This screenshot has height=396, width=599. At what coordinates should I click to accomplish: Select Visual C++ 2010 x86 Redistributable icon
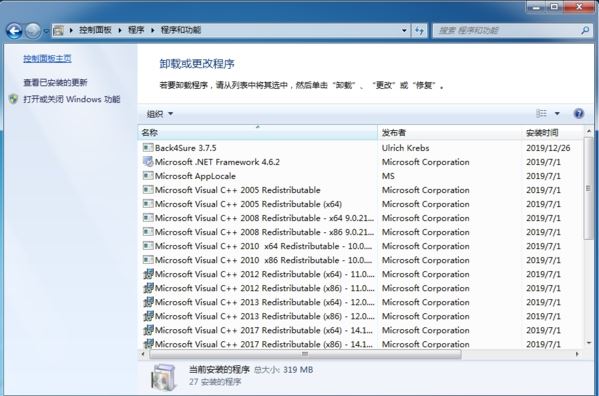pos(148,260)
